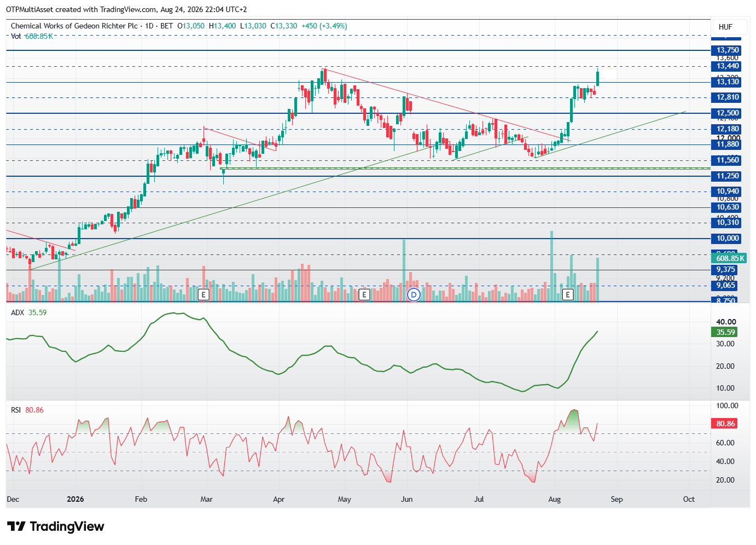The width and height of the screenshot is (756, 545).
Task: Click the Mar label on the time axis
Action: (207, 499)
